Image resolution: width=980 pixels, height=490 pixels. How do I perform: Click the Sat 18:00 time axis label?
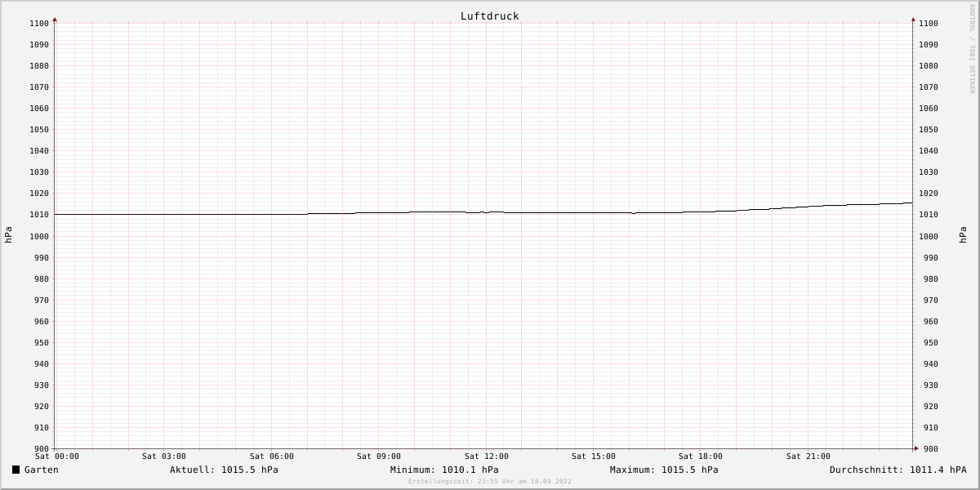coord(701,457)
